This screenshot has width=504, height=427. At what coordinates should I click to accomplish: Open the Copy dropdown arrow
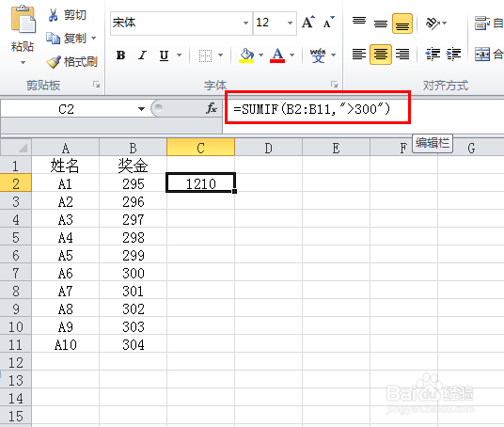93,39
